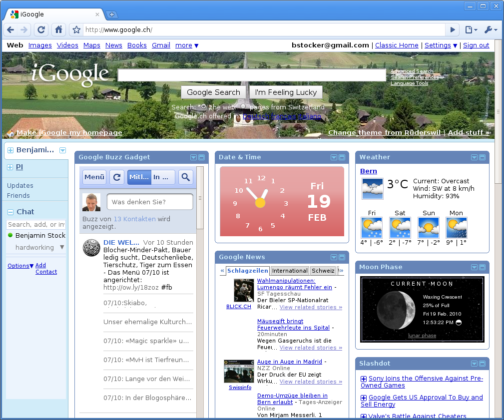This screenshot has width=504, height=420.
Task: Expand the Google Gets US Approval story
Action: 364,398
